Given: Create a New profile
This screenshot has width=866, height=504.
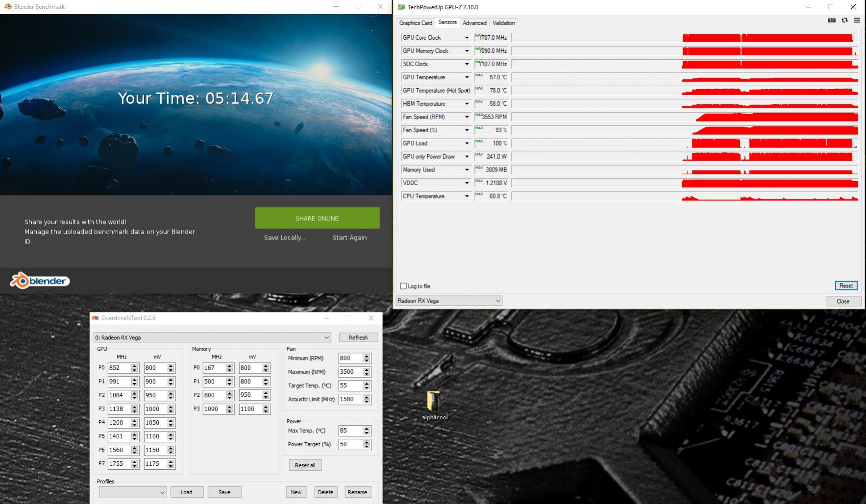Looking at the screenshot, I should point(296,492).
